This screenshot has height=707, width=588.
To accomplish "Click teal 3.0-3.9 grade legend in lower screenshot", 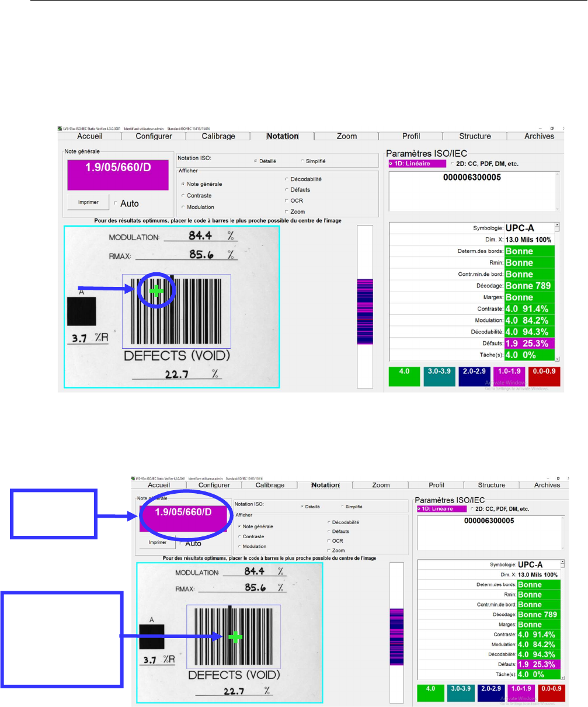I will (x=461, y=693).
